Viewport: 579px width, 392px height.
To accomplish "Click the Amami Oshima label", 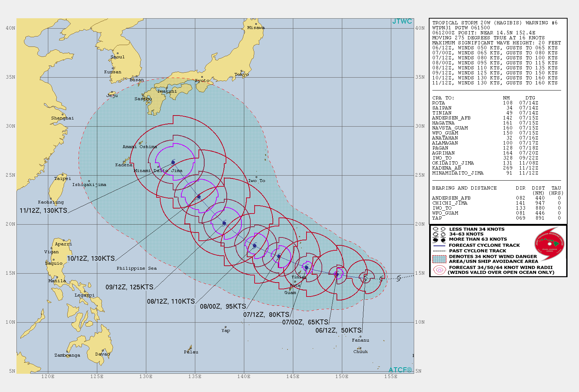I will pyautogui.click(x=140, y=147).
